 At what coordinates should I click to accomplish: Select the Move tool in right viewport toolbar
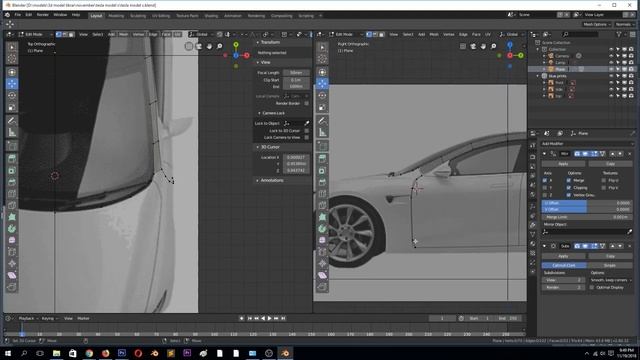point(322,84)
